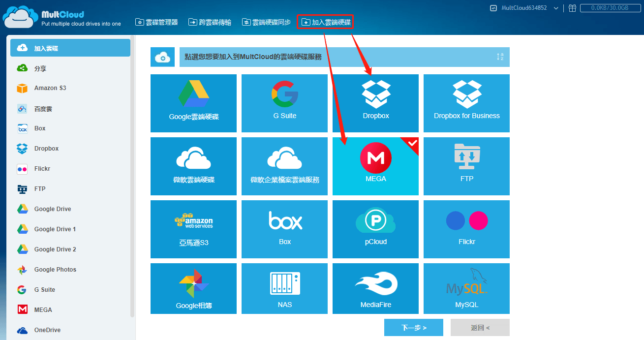Select the Dropbox service tile
The width and height of the screenshot is (644, 340).
pos(375,103)
